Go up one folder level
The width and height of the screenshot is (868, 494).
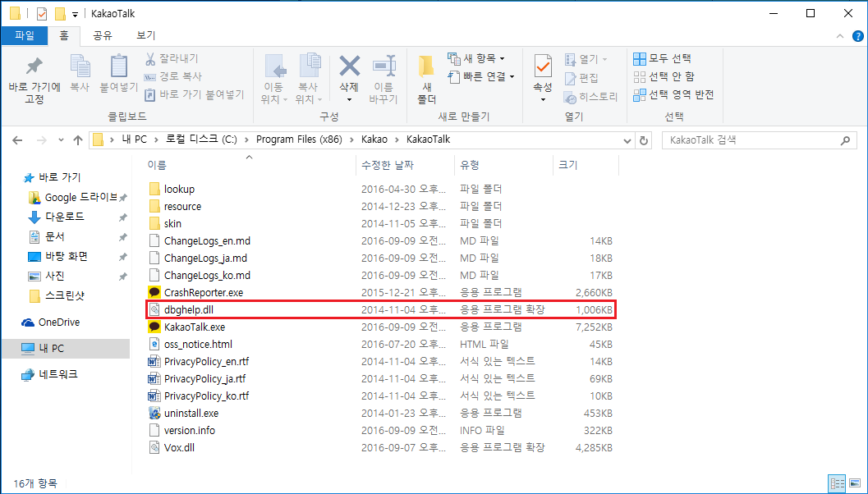tap(77, 140)
